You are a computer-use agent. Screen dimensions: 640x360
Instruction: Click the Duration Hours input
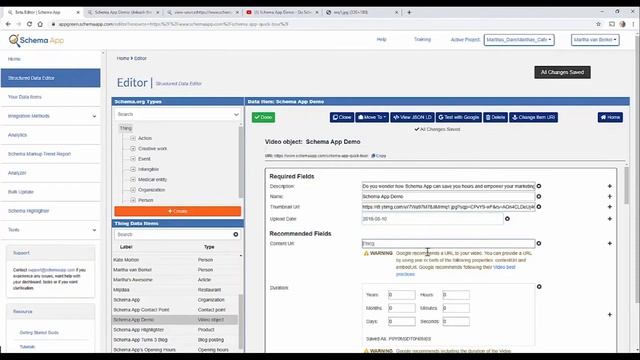pos(456,295)
